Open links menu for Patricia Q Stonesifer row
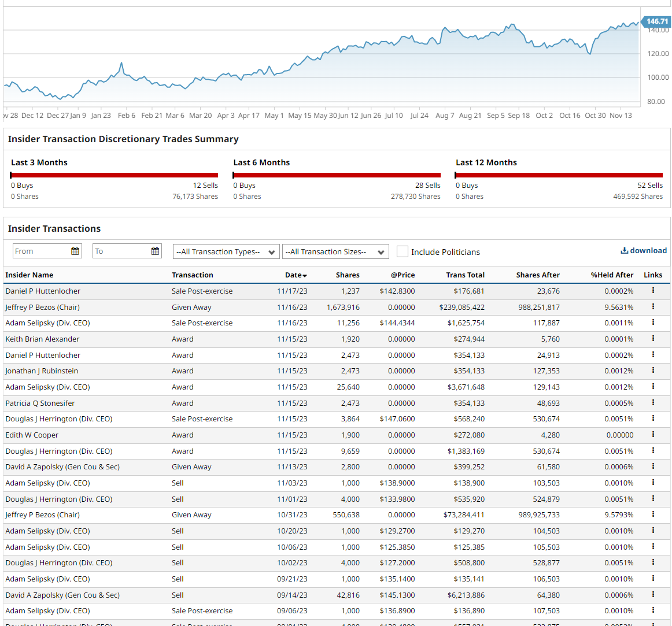 pos(653,403)
